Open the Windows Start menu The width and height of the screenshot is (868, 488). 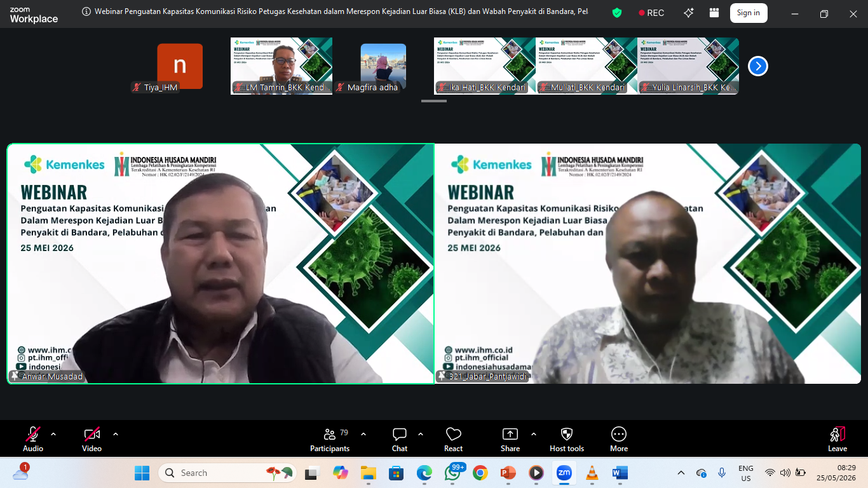tap(142, 473)
